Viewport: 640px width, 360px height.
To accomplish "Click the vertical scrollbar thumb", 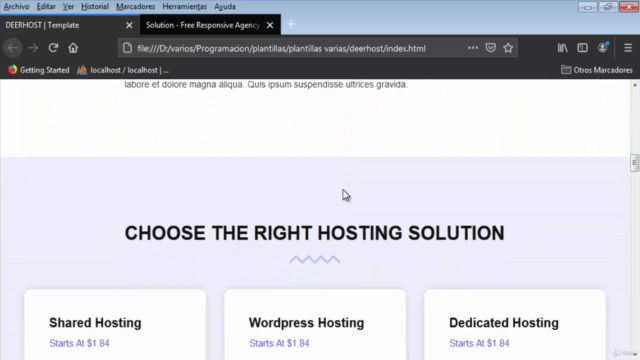I will pyautogui.click(x=634, y=163).
